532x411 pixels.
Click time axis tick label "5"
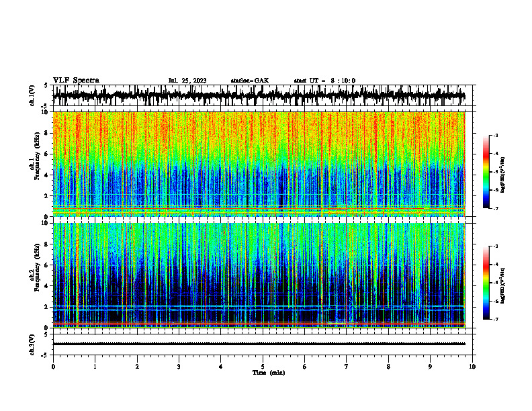[263, 367]
